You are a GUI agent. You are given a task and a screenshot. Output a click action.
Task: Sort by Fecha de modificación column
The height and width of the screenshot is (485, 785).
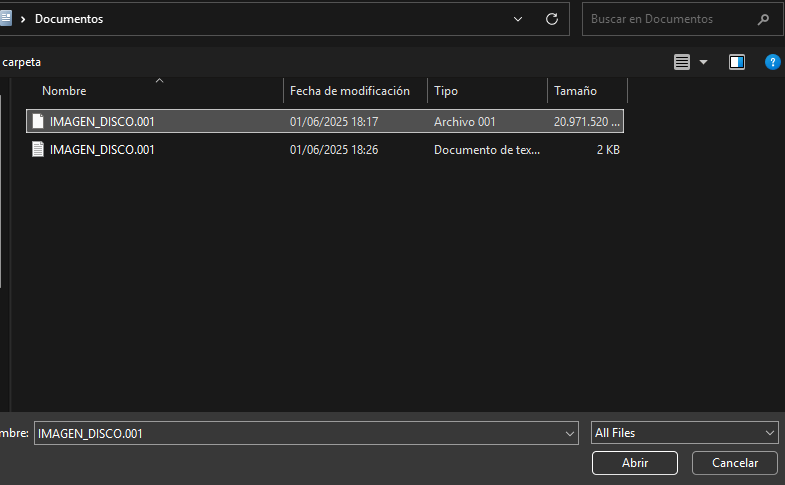point(350,91)
